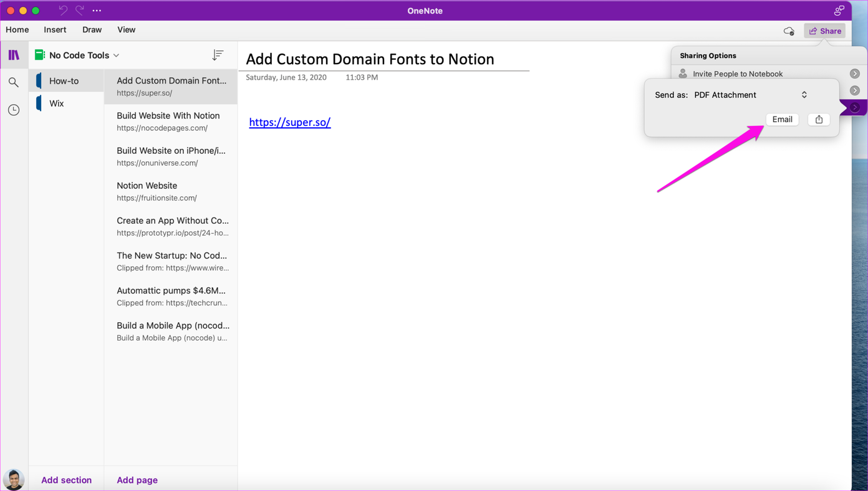Check sync status via the cloud icon
Screen dimensions: 868x491
tap(788, 31)
